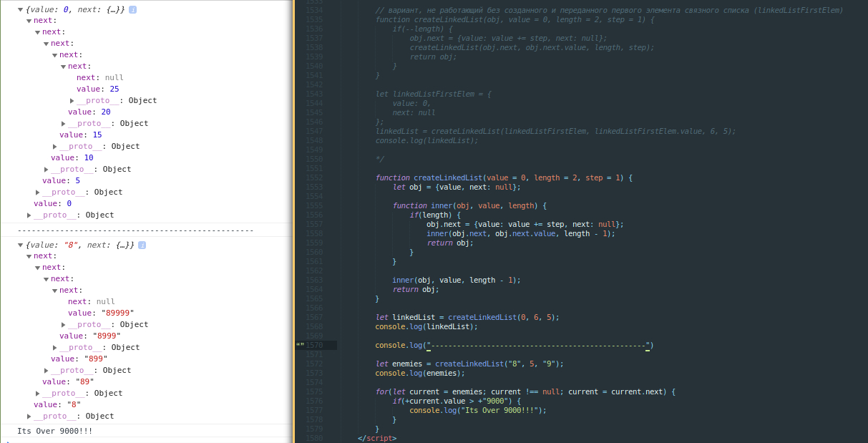868x443 pixels.
Task: Click the Russian comment line starting '// вариант'
Action: (609, 11)
